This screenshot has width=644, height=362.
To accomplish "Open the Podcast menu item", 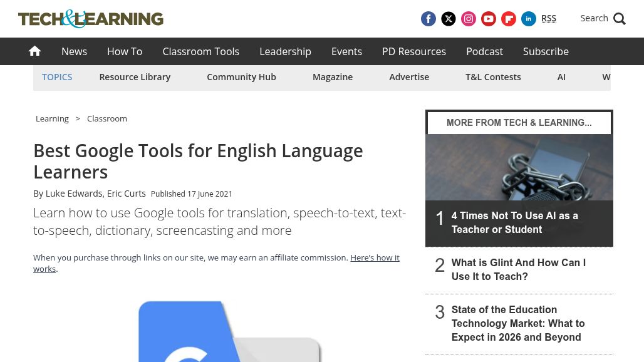I will tap(484, 51).
